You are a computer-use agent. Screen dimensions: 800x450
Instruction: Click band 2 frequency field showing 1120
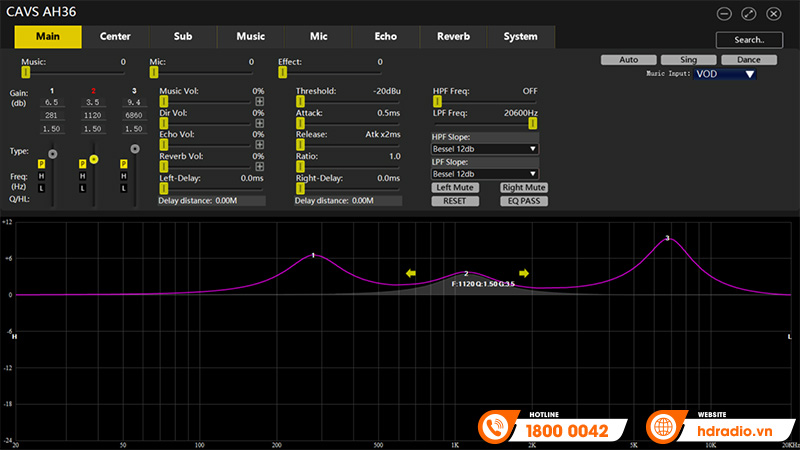pos(93,115)
